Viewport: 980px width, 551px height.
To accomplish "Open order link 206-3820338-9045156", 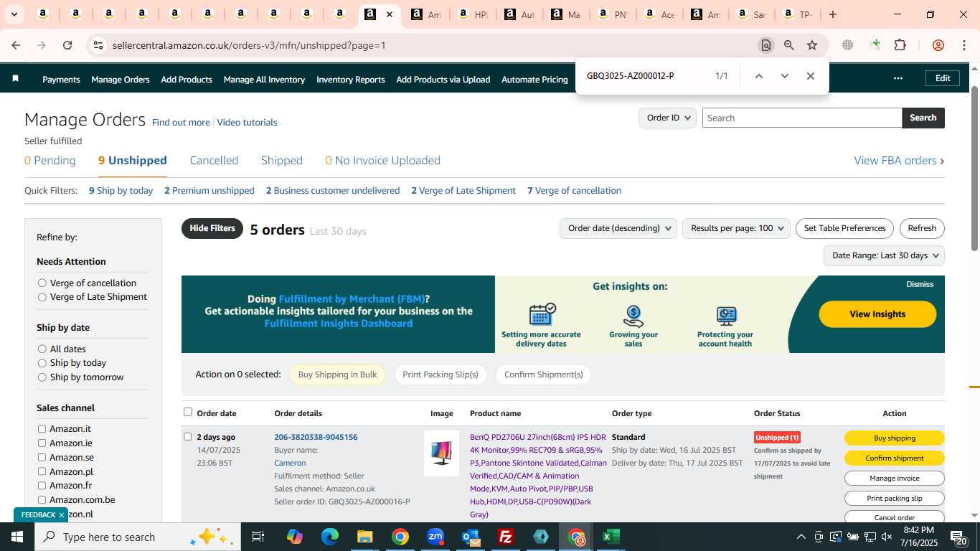I will (316, 437).
